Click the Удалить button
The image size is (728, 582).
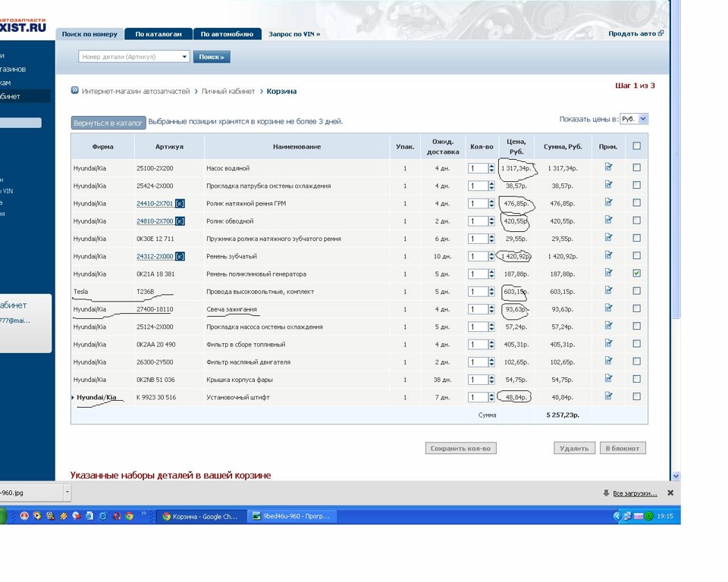574,449
